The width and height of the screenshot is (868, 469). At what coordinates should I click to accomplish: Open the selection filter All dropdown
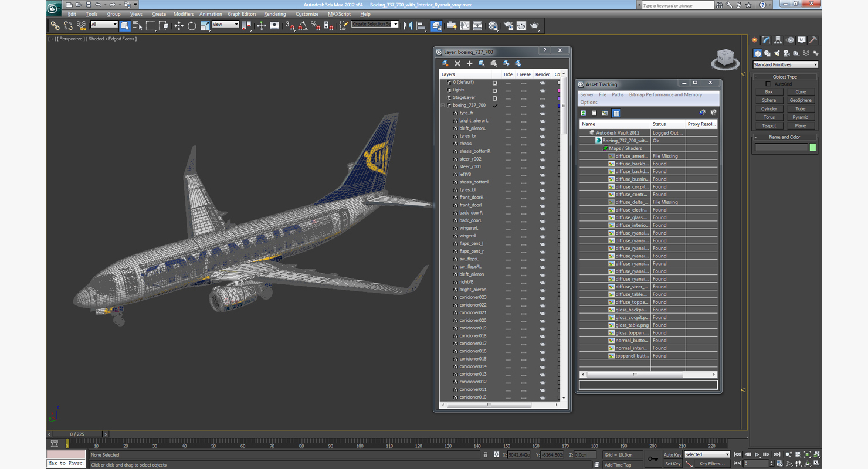[x=104, y=25]
